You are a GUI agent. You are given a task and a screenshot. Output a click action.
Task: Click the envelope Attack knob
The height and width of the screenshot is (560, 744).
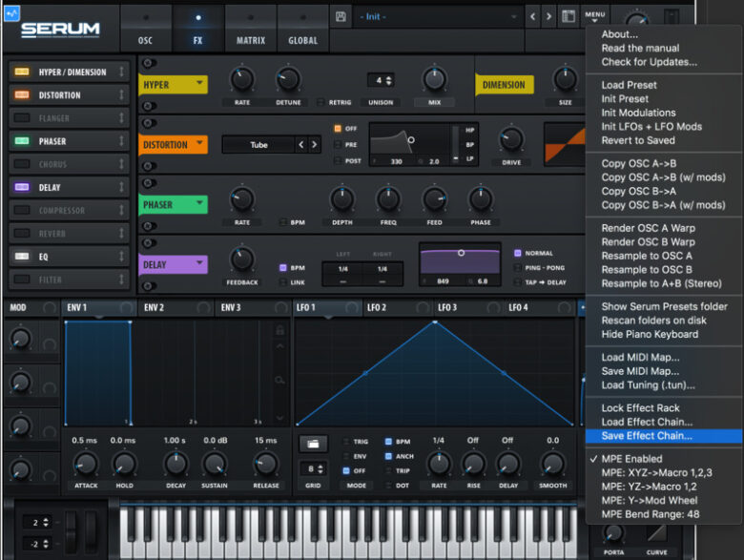[86, 464]
